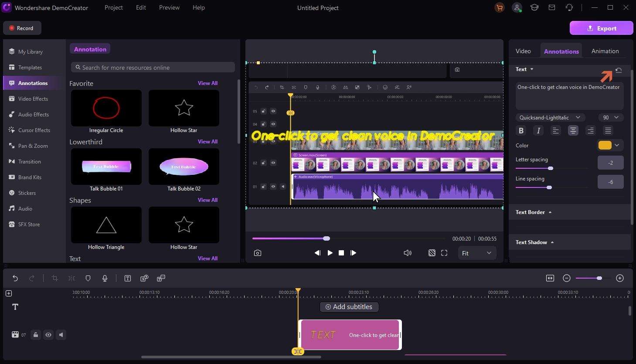
Task: Mute track 07 with speaker icon
Action: tap(61, 335)
